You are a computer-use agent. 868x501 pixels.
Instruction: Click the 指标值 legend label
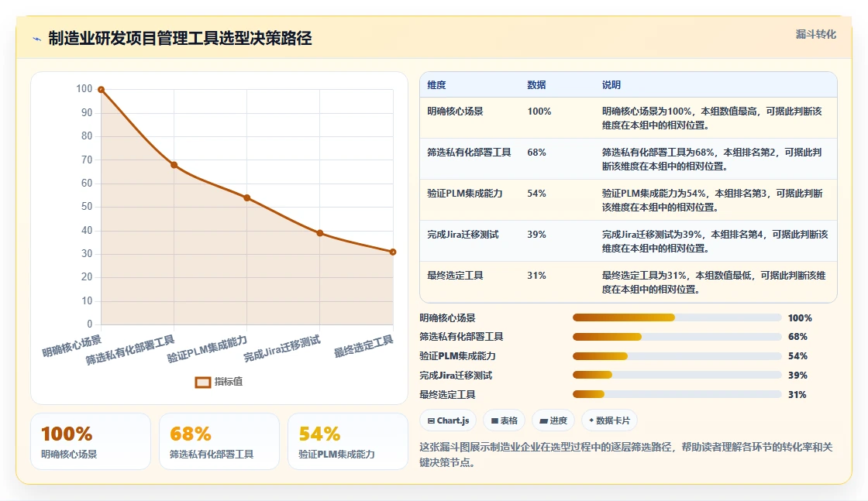[x=228, y=382]
